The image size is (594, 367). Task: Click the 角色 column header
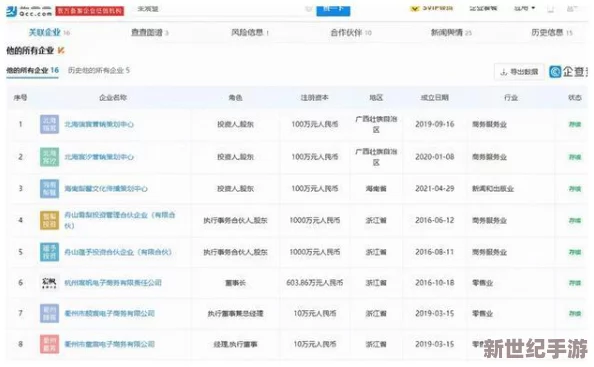(x=235, y=98)
